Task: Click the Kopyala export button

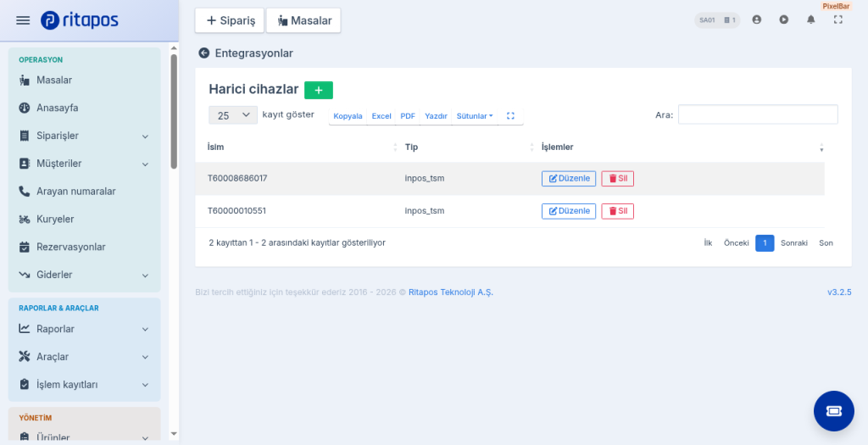Action: coord(348,115)
